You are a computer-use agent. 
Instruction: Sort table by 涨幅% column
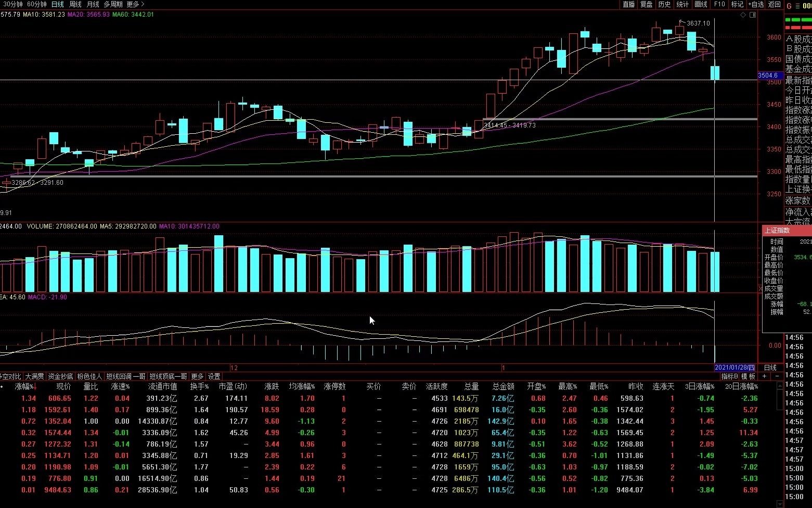[x=26, y=387]
